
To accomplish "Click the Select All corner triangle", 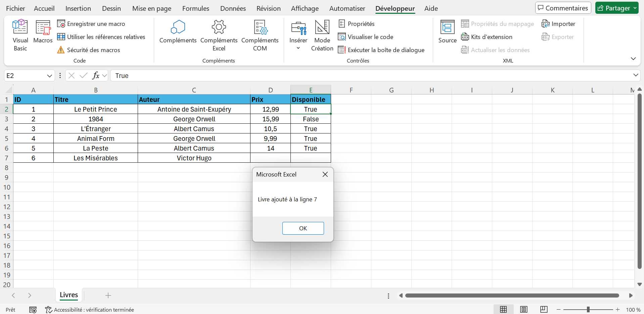I will (9, 90).
